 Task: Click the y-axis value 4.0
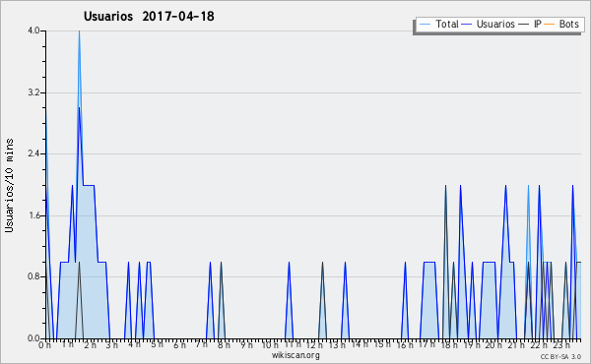(x=33, y=30)
